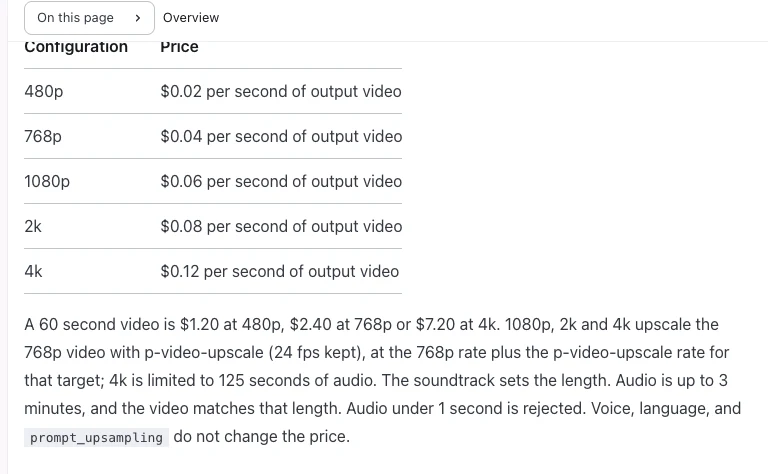768x474 pixels.
Task: Select the 1080p configuration cell
Action: pyautogui.click(x=47, y=181)
